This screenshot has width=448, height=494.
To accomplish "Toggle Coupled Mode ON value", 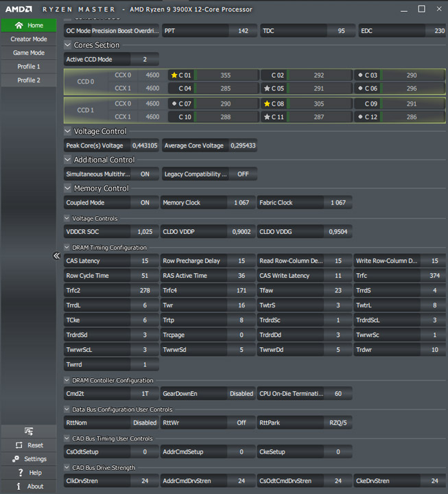I will pos(145,202).
